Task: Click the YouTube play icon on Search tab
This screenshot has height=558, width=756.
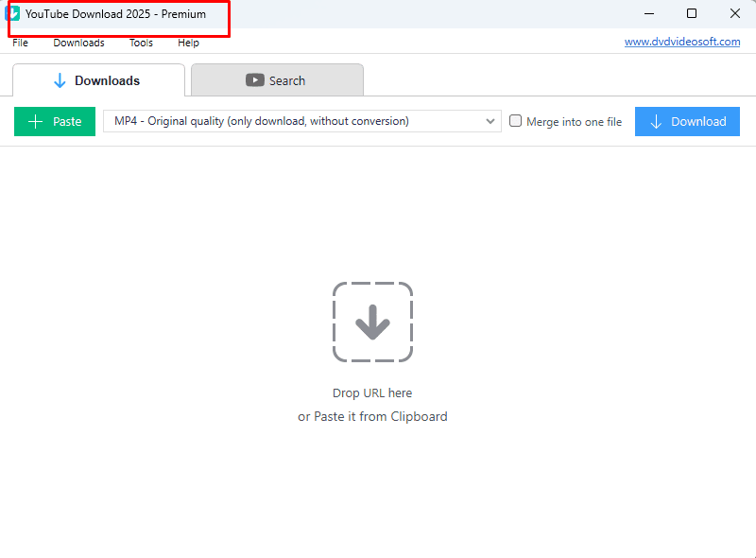Action: (x=255, y=80)
